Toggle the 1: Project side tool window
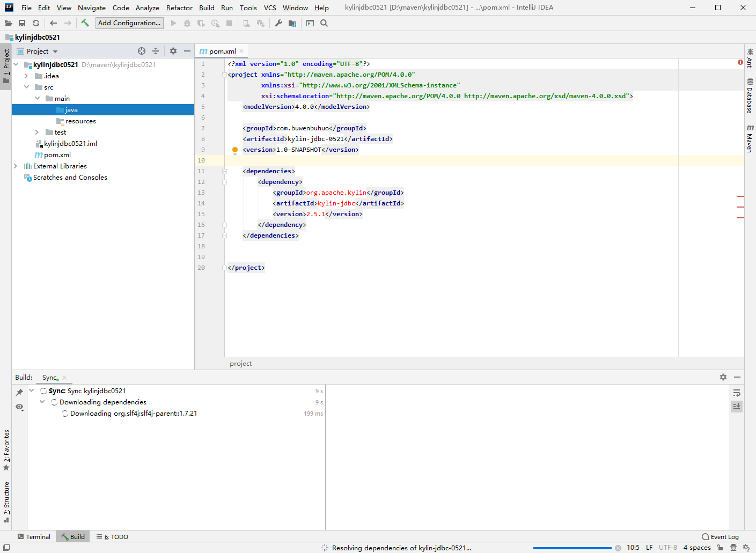The width and height of the screenshot is (756, 553). 6,65
